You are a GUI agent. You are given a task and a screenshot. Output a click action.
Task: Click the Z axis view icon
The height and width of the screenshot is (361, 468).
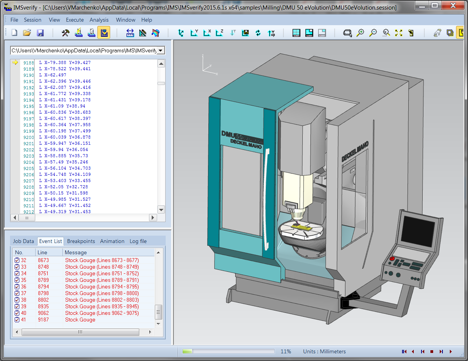point(219,33)
